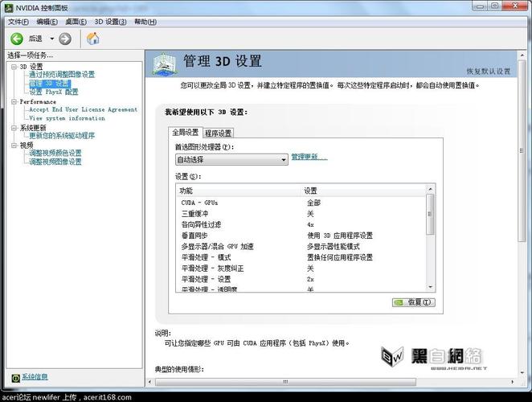Close the NVIDIA 控制面板 window
532x402 pixels.
click(x=514, y=6)
